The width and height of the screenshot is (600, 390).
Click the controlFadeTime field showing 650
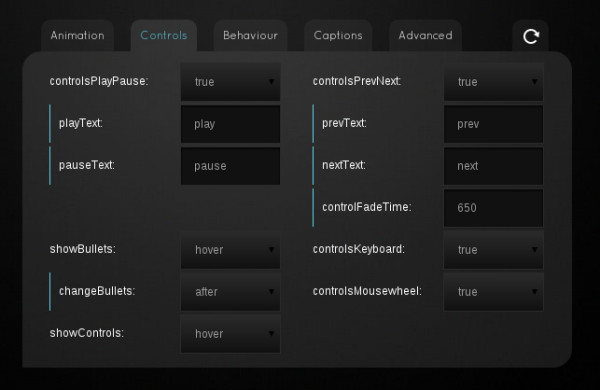(493, 208)
